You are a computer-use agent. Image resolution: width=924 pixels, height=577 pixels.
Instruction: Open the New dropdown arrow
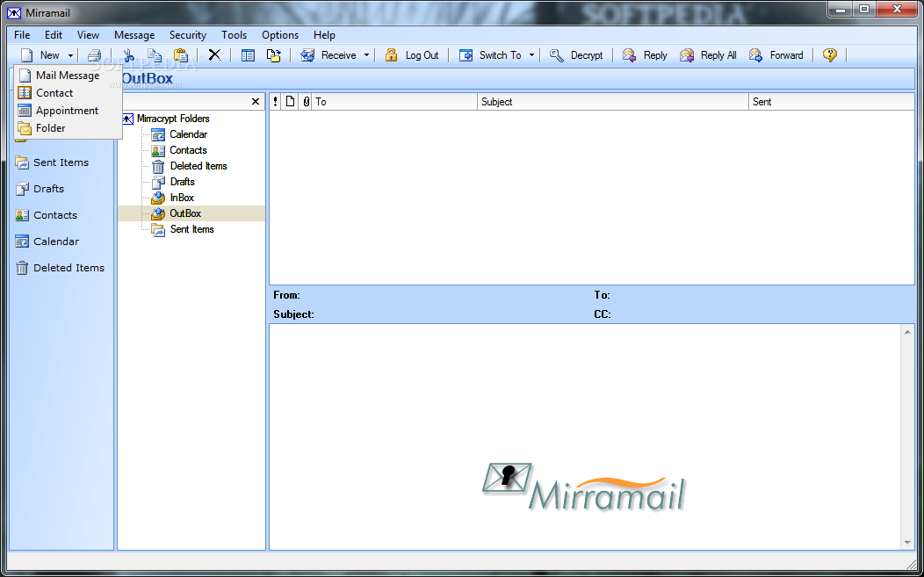tap(71, 55)
